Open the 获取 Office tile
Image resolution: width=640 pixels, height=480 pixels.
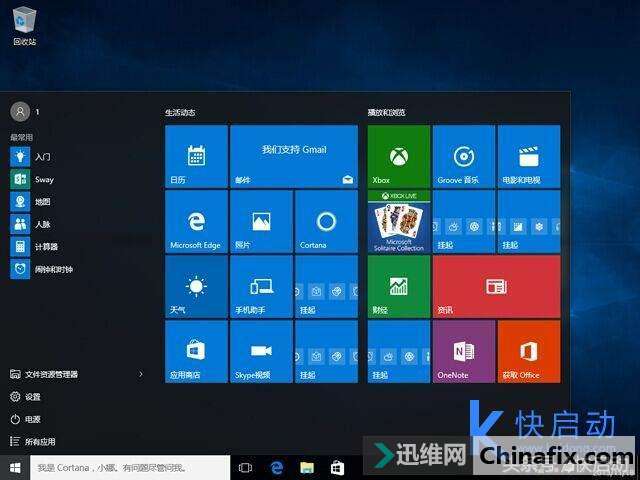pyautogui.click(x=529, y=351)
